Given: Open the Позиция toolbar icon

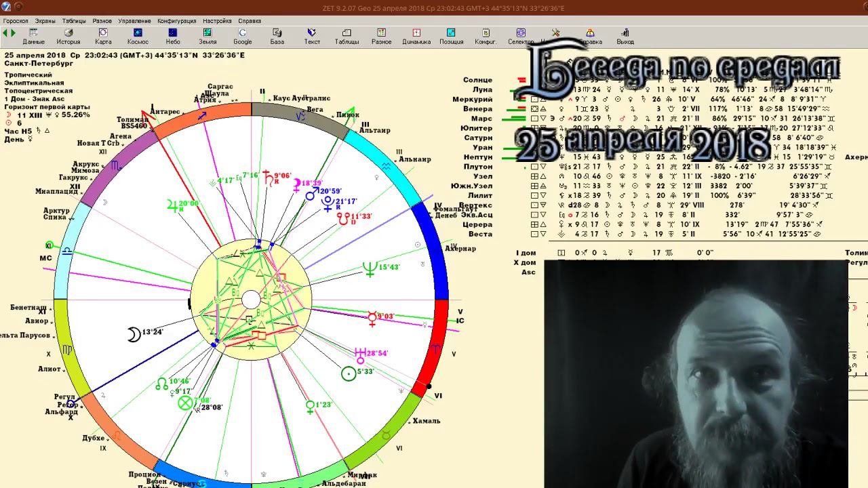Looking at the screenshot, I should (451, 37).
